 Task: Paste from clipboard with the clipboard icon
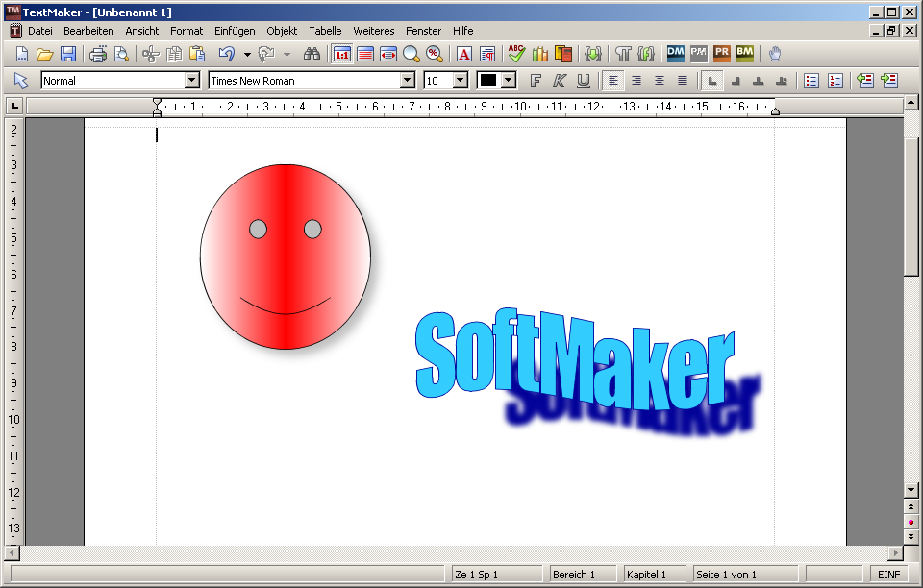coord(196,54)
